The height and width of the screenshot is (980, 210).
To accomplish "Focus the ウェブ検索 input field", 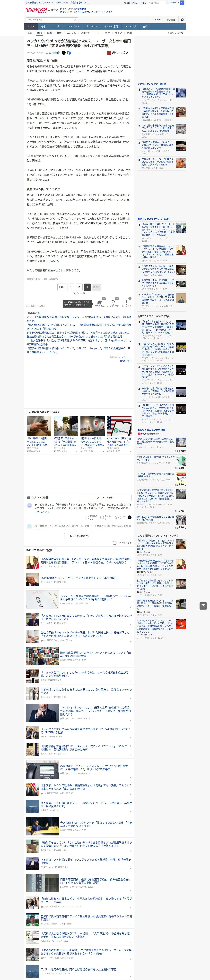I will pyautogui.click(x=157, y=3).
